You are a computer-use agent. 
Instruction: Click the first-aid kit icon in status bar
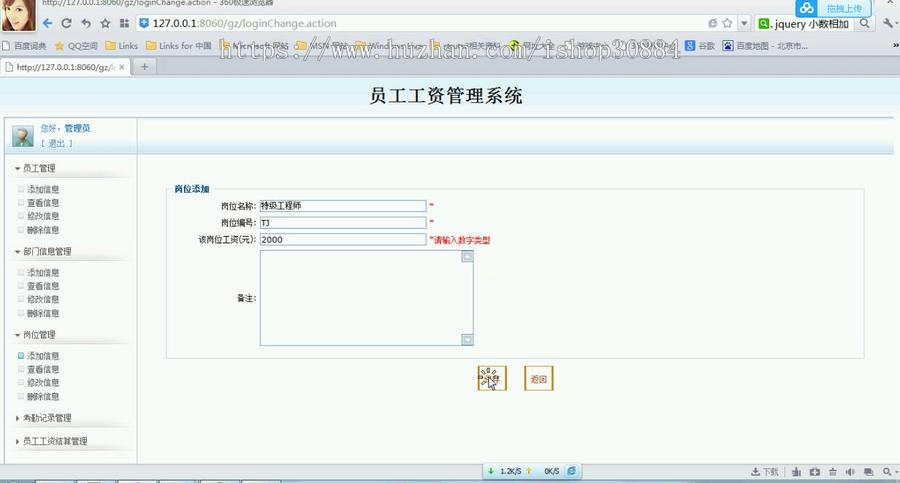pyautogui.click(x=814, y=472)
